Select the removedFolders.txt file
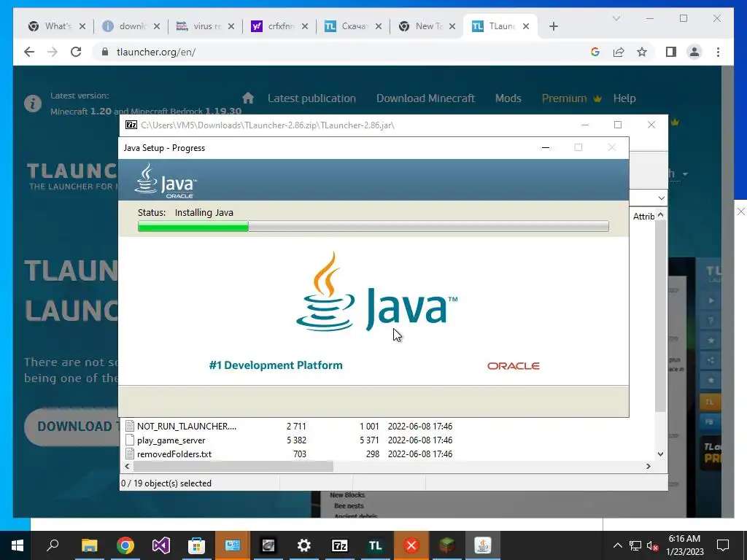This screenshot has width=747, height=560. click(174, 454)
